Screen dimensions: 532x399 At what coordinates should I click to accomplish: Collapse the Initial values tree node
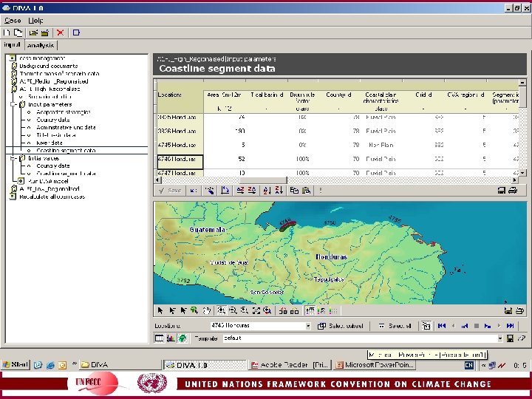click(13, 158)
